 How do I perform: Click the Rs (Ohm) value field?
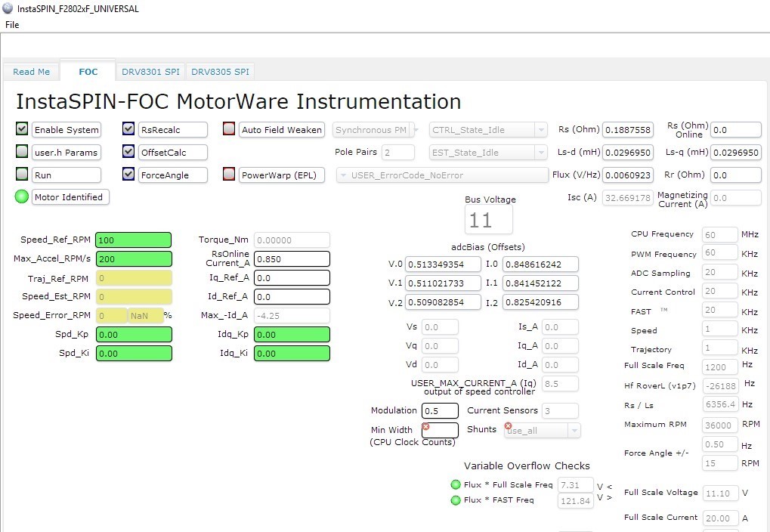[628, 130]
